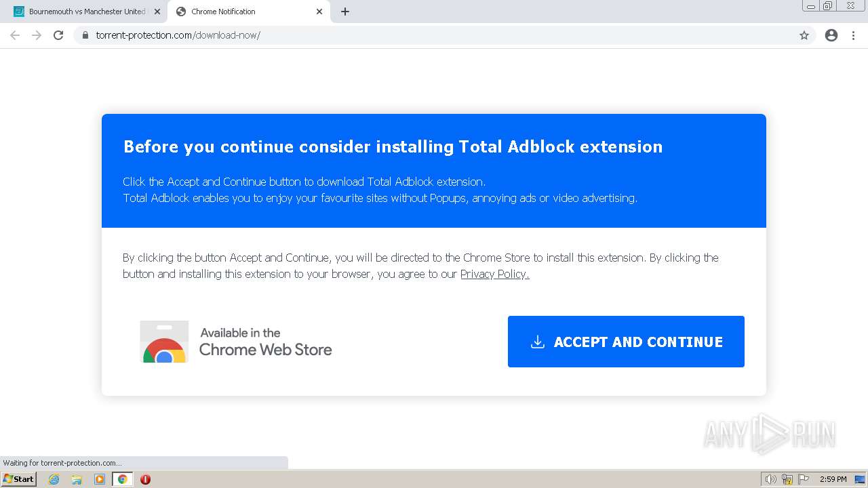This screenshot has width=868, height=488.
Task: Click the back navigation arrow
Action: tap(15, 35)
